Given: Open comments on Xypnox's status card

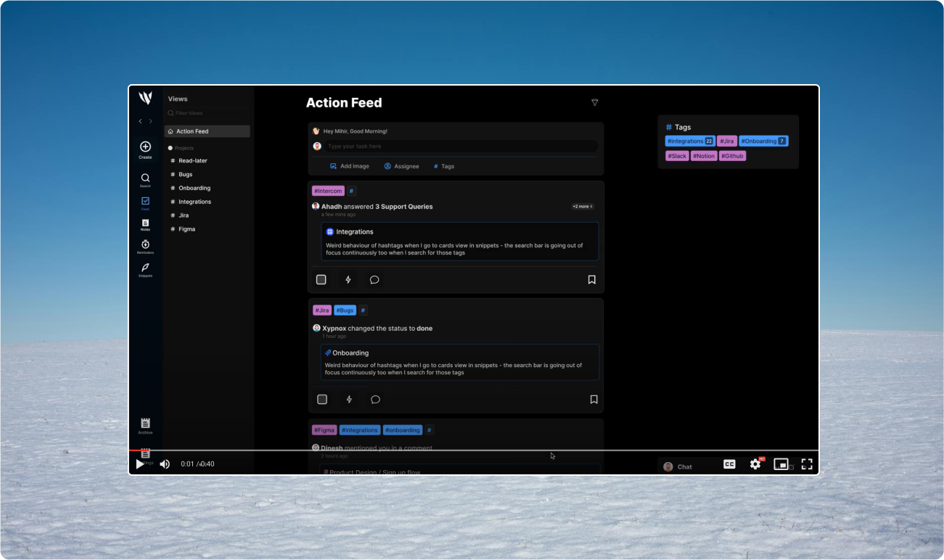Looking at the screenshot, I should [375, 399].
